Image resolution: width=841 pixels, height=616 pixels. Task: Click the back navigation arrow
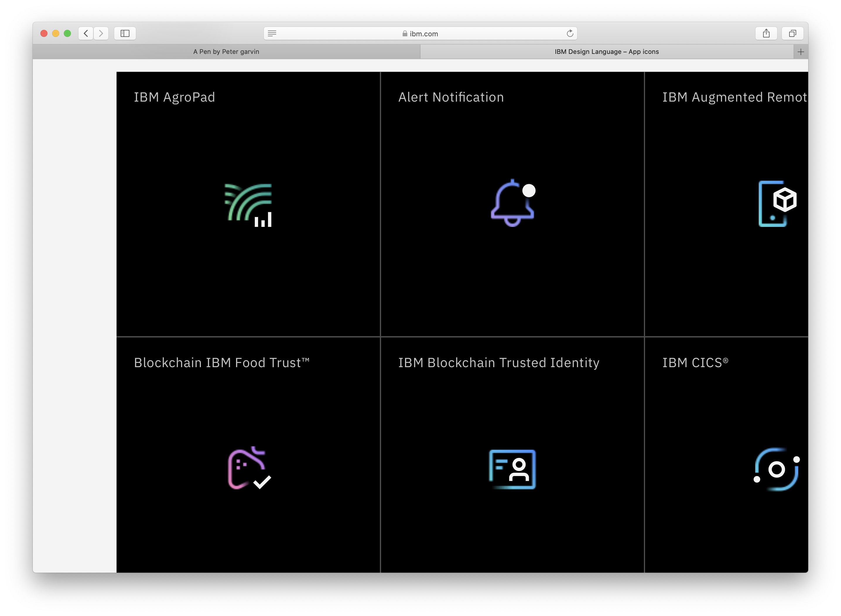click(x=85, y=33)
